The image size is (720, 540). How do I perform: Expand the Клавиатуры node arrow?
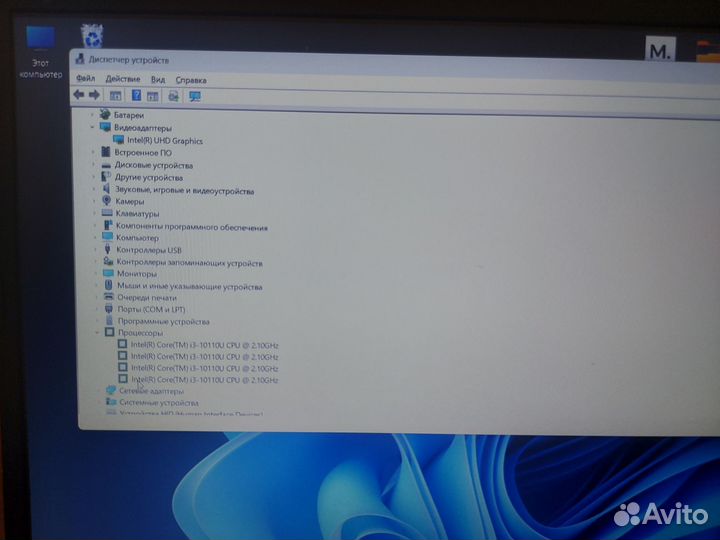click(x=95, y=213)
